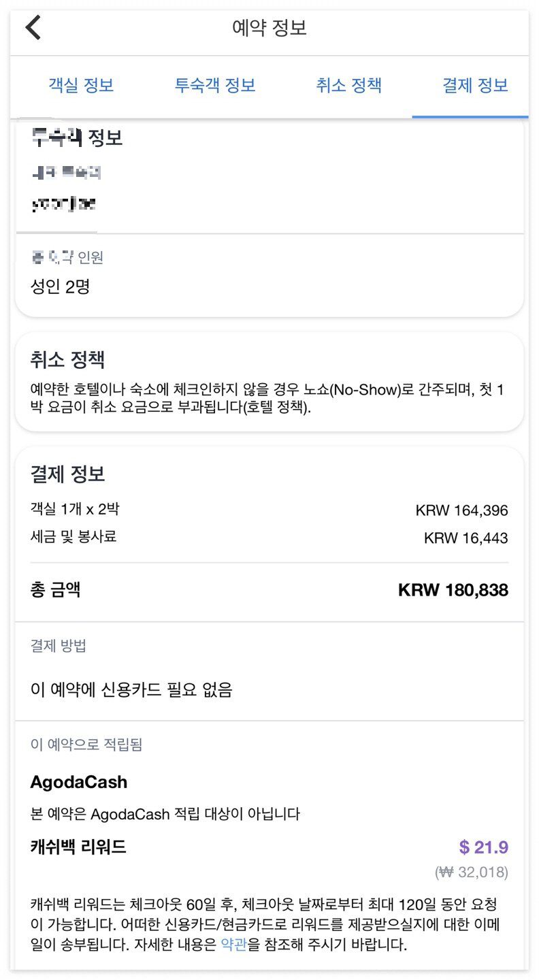Select the No-Show cancellation policy text
This screenshot has width=539, height=980.
point(269,400)
